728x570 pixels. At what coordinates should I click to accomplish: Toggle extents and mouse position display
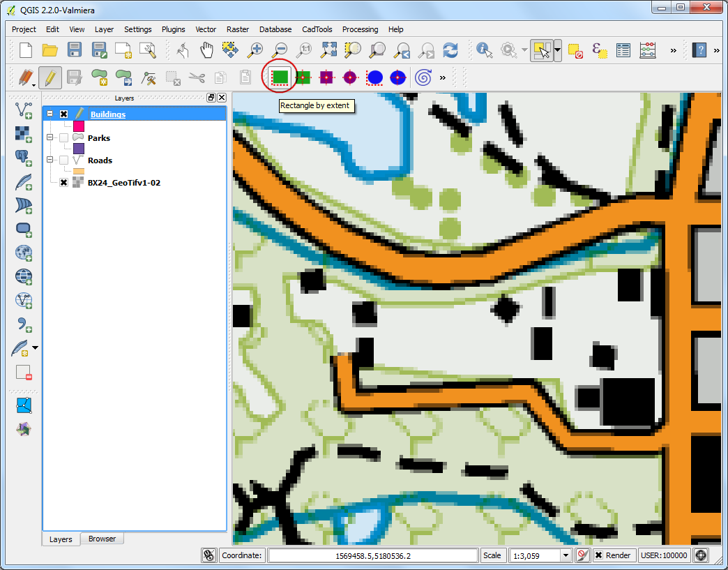click(209, 555)
